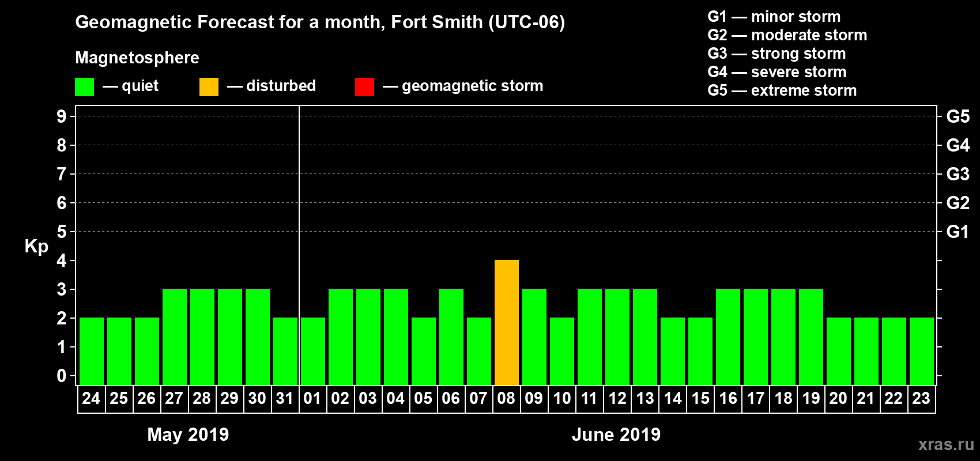The height and width of the screenshot is (461, 980).
Task: Click the date label 26
Action: [x=146, y=398]
